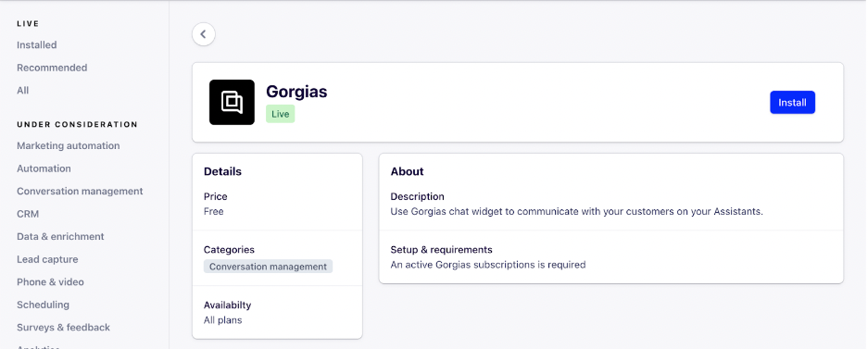The height and width of the screenshot is (349, 868).
Task: Select the Conversation management category tag
Action: point(268,267)
